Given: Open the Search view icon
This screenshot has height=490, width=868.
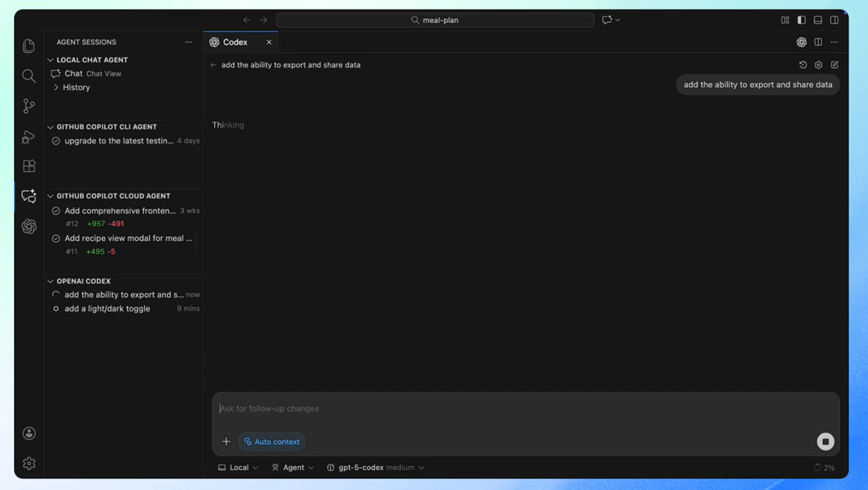Looking at the screenshot, I should (x=29, y=76).
